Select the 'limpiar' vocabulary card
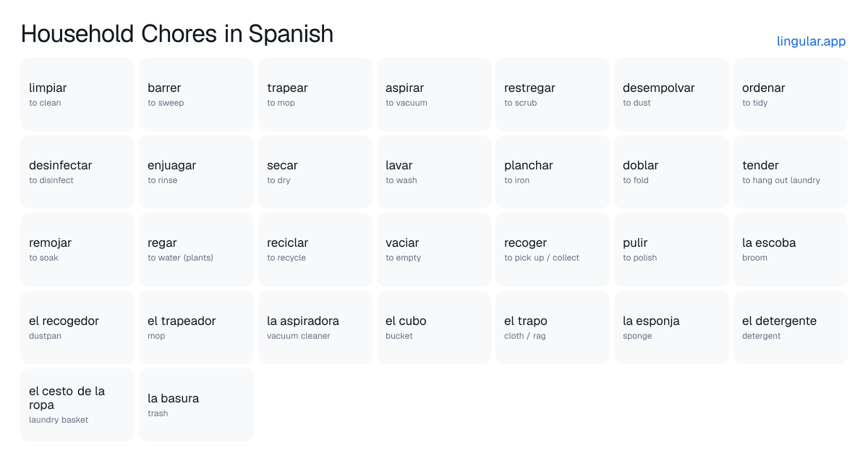This screenshot has width=868, height=456. click(x=77, y=95)
